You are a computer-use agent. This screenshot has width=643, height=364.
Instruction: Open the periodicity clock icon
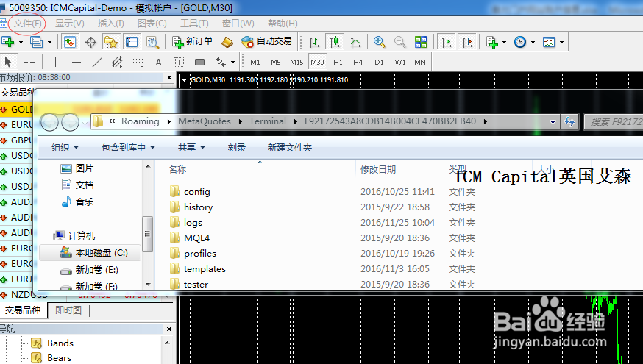coord(520,42)
